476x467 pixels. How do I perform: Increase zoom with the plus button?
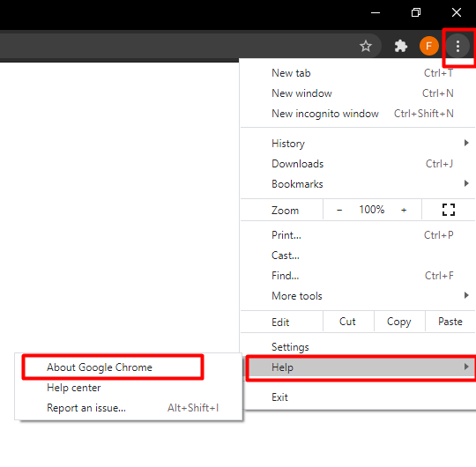[x=404, y=210]
